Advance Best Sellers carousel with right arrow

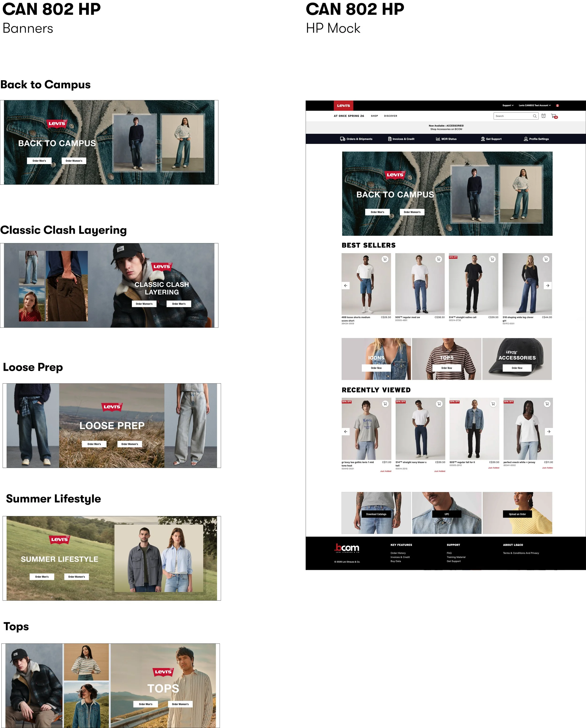[548, 286]
